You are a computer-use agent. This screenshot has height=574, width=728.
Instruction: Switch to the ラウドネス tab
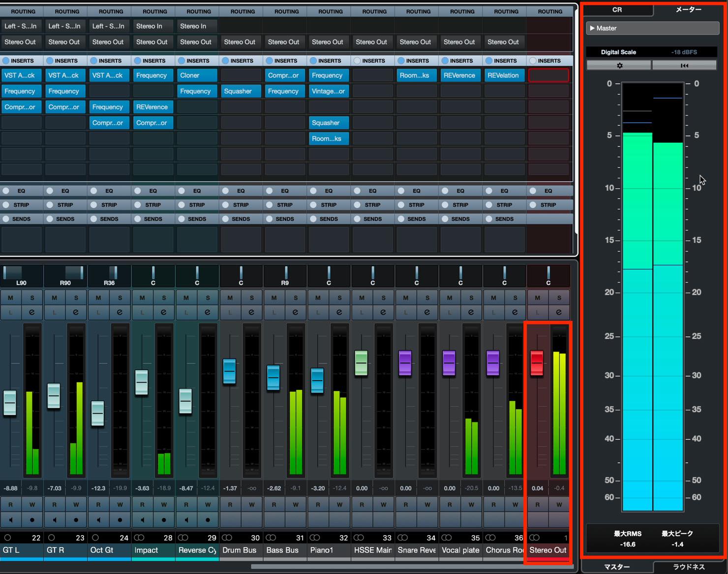689,567
